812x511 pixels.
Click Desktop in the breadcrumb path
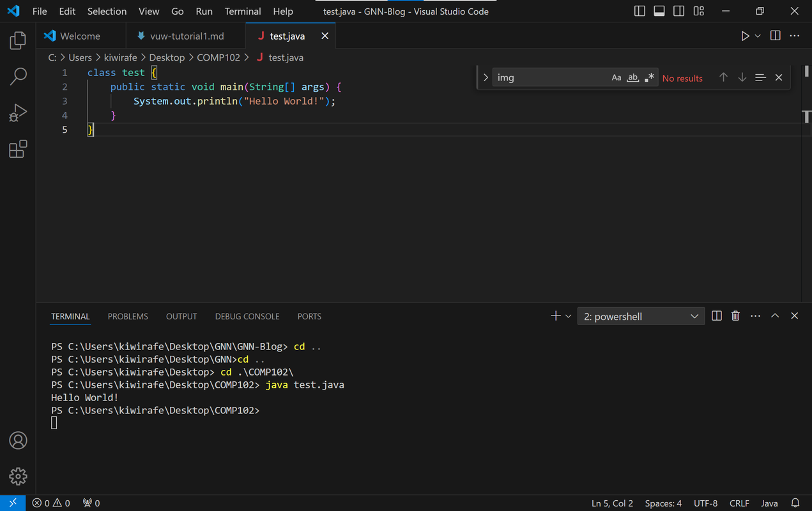click(167, 57)
